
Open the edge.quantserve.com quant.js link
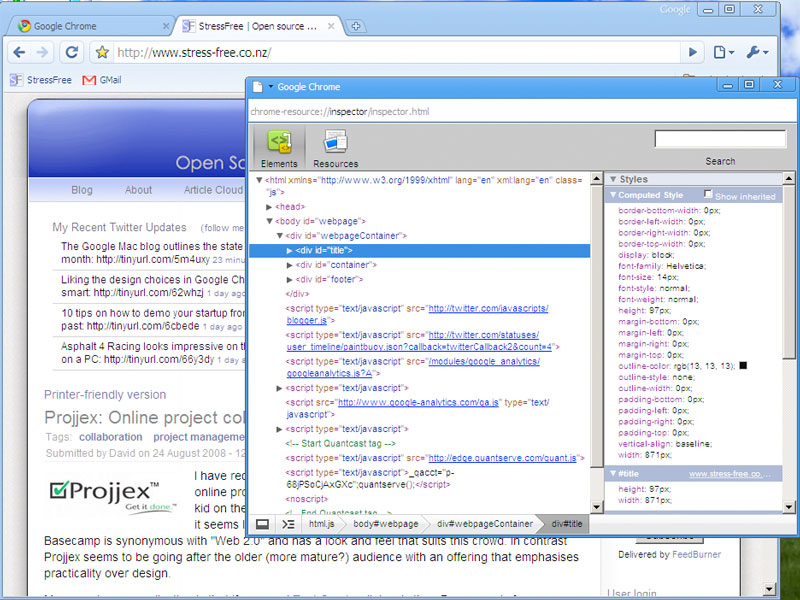(503, 458)
